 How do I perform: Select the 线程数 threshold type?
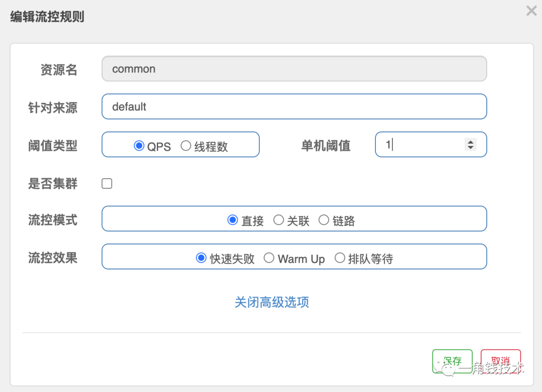186,146
